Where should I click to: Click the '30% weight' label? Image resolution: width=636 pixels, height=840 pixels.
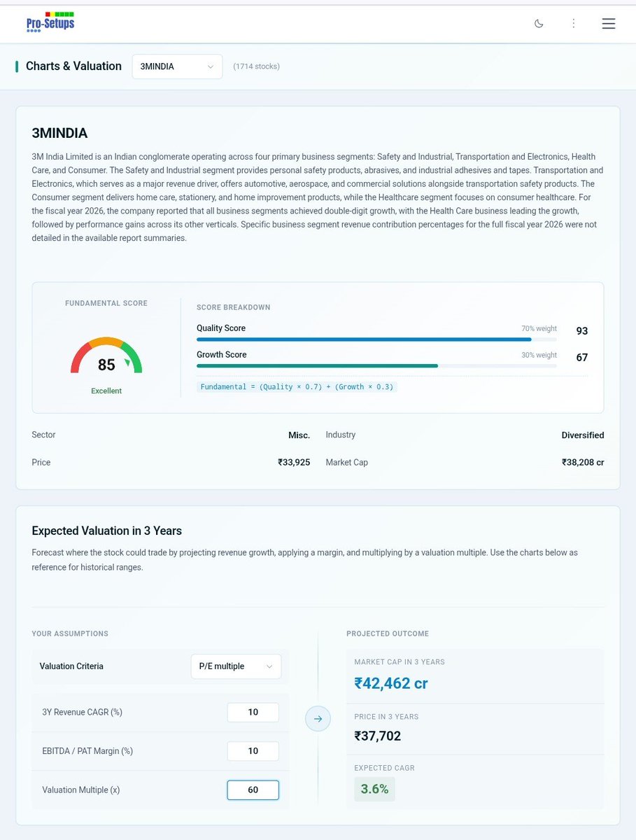click(539, 356)
